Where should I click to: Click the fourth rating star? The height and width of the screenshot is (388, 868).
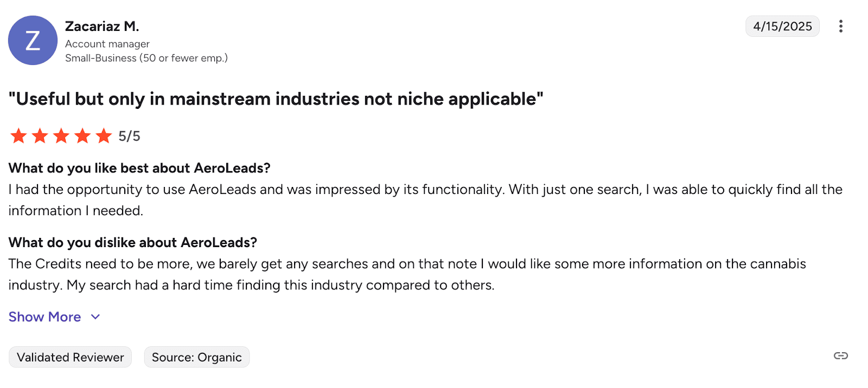[x=82, y=136]
